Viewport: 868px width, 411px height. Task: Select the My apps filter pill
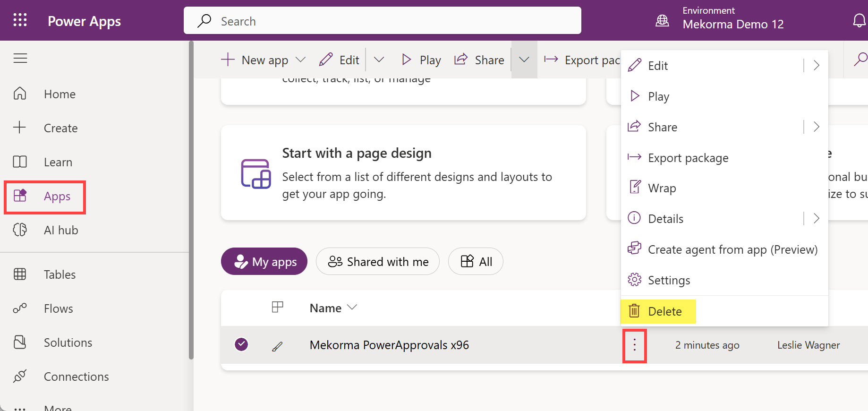point(264,261)
